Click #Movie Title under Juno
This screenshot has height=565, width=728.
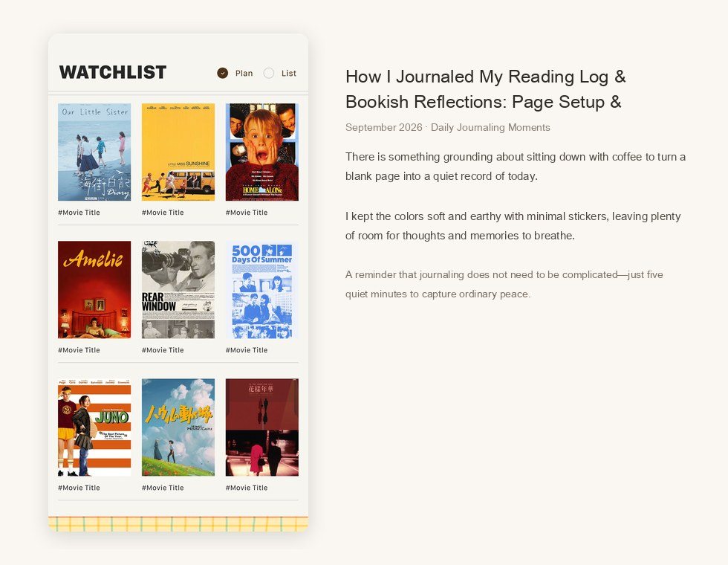click(x=79, y=488)
